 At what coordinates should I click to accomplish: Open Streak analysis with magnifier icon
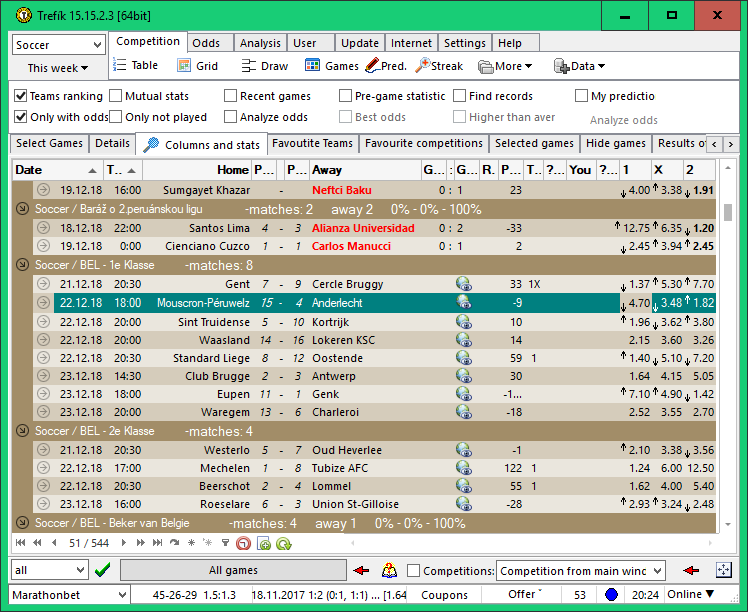(x=423, y=66)
